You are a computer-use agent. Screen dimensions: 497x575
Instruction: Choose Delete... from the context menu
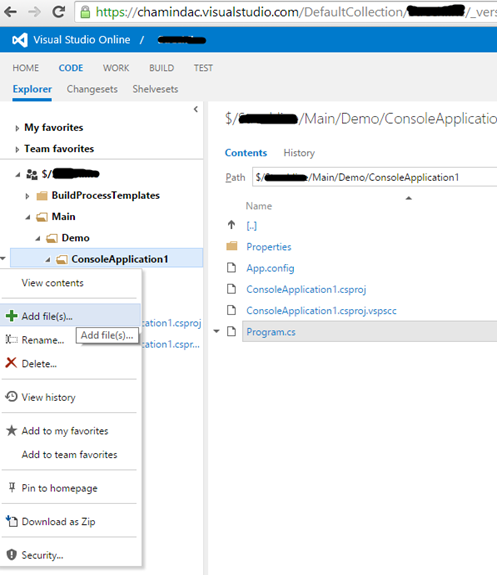tap(39, 364)
